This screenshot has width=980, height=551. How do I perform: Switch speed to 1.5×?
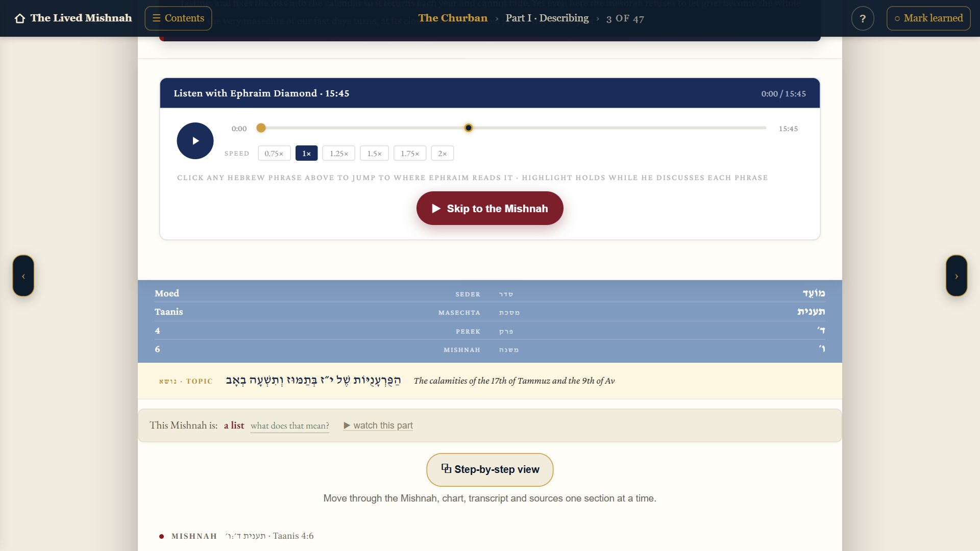(374, 154)
